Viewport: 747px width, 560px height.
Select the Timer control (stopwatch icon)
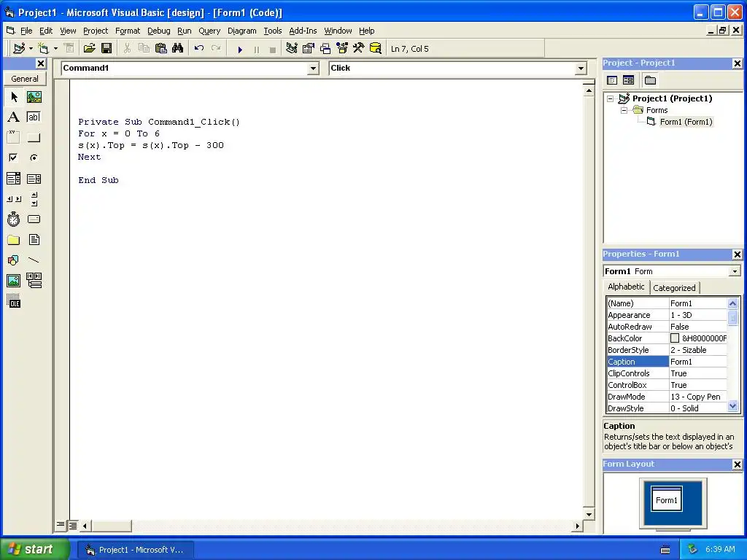coord(14,219)
